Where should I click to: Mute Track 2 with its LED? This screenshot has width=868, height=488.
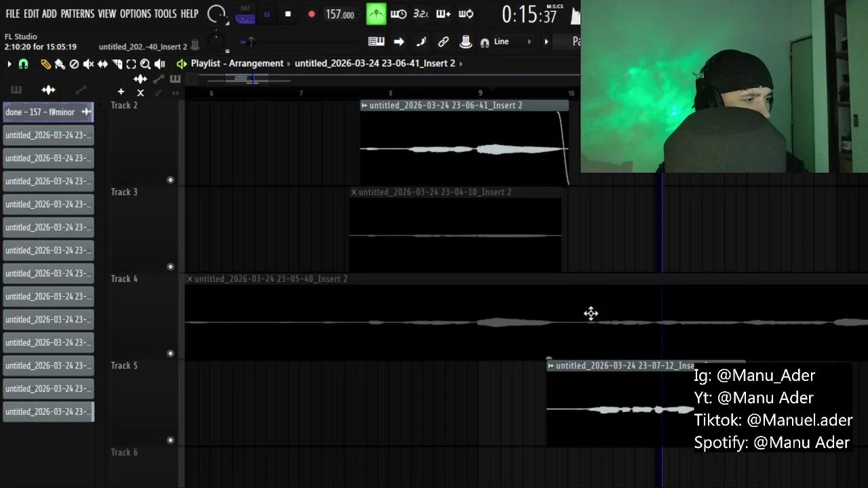(170, 180)
